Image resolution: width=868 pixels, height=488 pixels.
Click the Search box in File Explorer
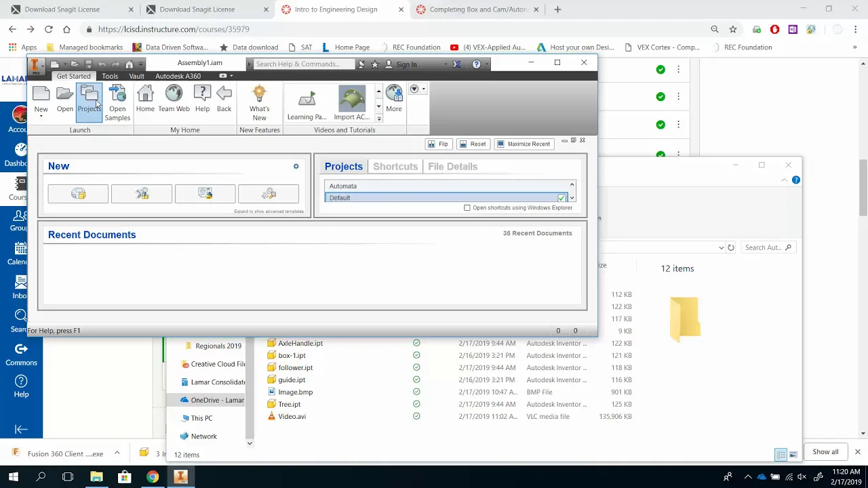(x=768, y=247)
